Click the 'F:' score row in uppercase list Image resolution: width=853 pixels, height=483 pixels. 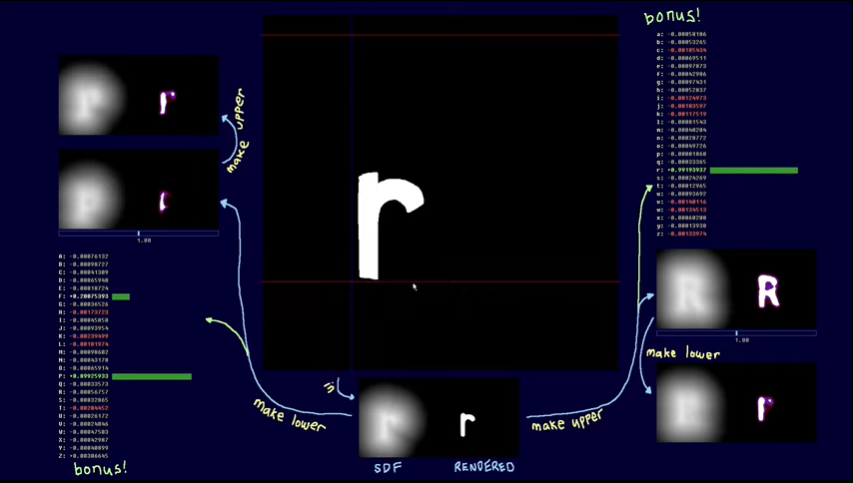(x=84, y=296)
